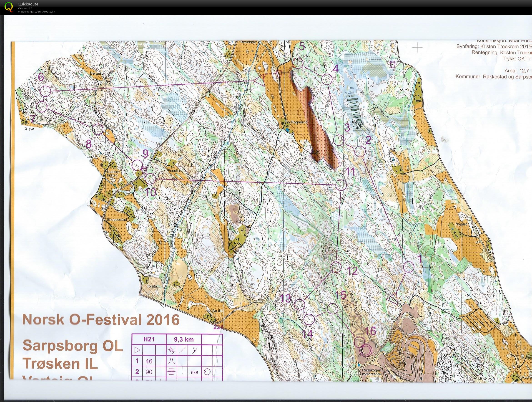Click the Kommuner: Rakkestad og Sarpsb text
This screenshot has height=402, width=532.
[x=494, y=76]
